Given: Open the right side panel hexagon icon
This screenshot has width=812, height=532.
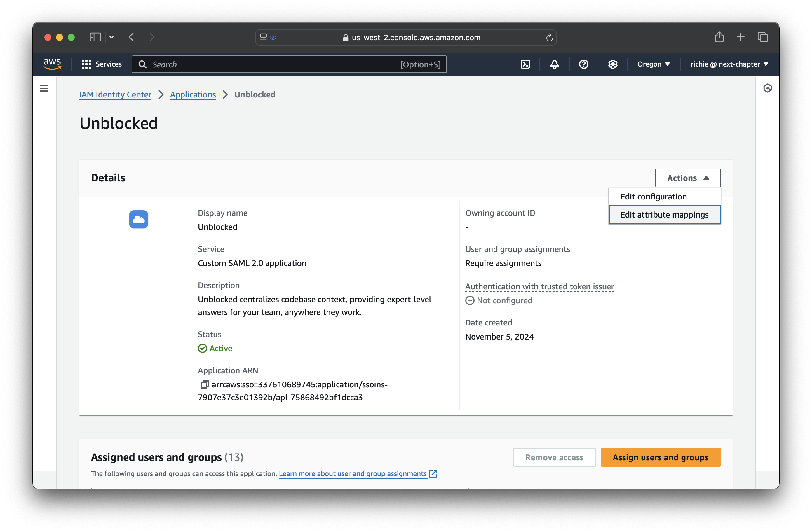Looking at the screenshot, I should tap(767, 88).
